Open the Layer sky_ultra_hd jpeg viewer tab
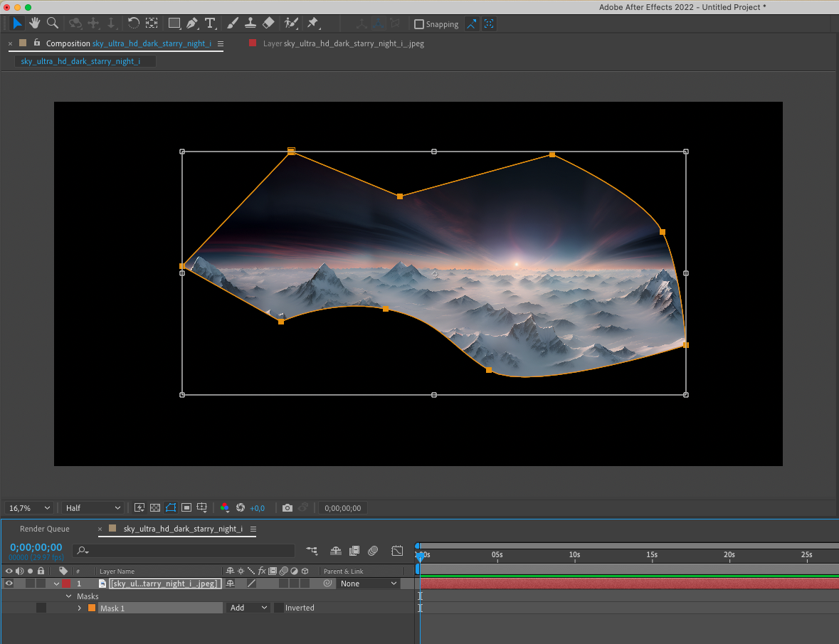Screen dimensions: 839x644 344,43
